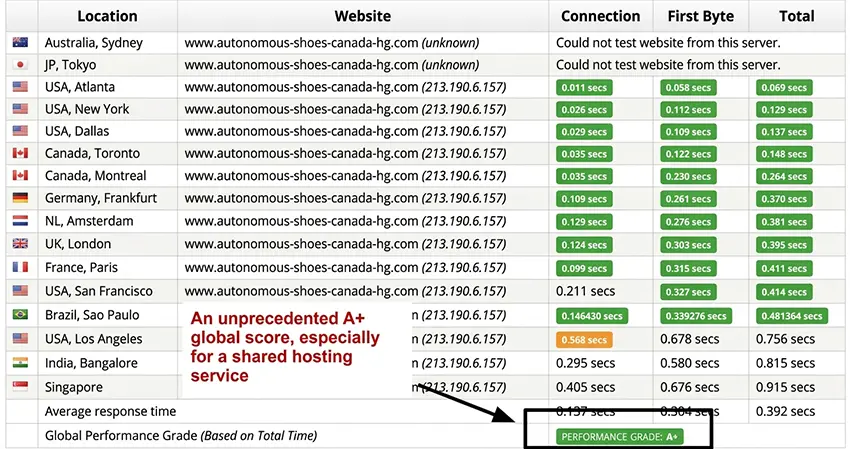This screenshot has height=449, width=850.
Task: Select the US flag in the San Francisco row
Action: pyautogui.click(x=20, y=291)
